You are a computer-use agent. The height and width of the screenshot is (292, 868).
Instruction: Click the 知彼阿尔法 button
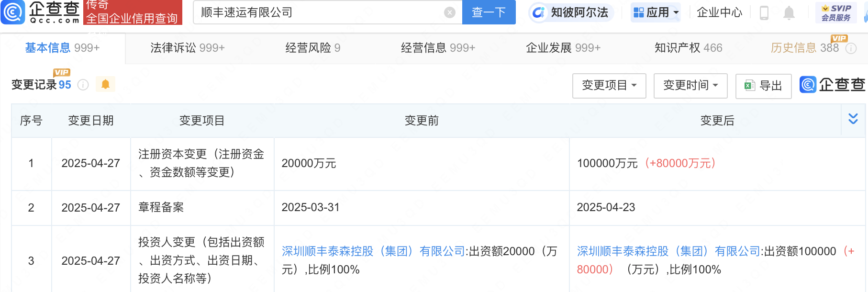tap(571, 12)
